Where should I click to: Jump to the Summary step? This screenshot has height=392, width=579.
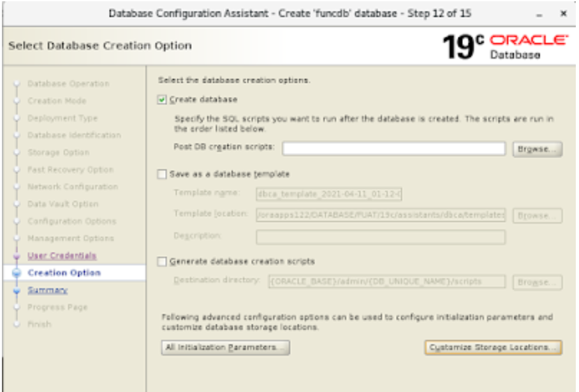click(x=48, y=290)
